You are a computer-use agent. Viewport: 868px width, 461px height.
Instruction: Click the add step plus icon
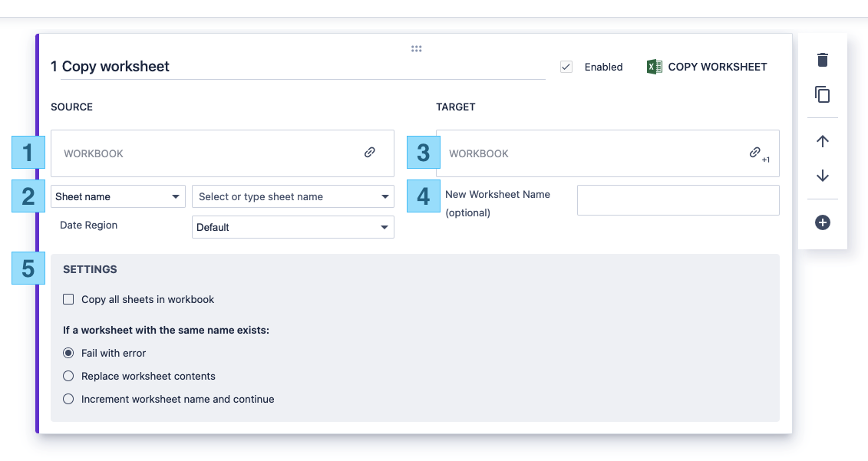pos(823,222)
